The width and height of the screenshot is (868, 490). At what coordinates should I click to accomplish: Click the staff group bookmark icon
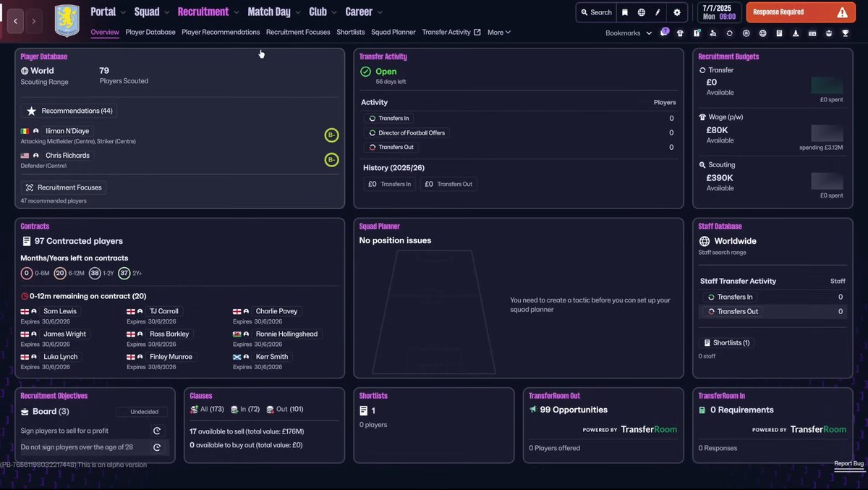click(829, 33)
